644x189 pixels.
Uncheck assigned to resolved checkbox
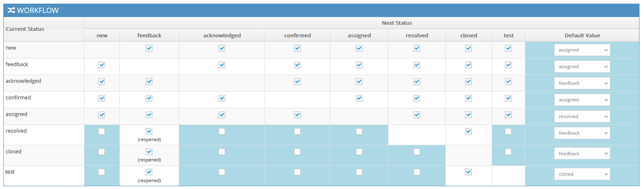click(x=417, y=115)
